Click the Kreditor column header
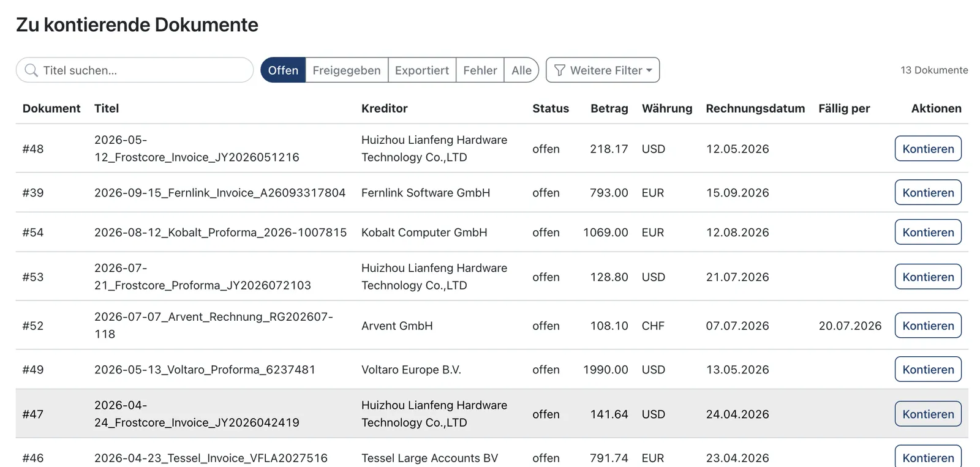The height and width of the screenshot is (467, 980). point(384,108)
